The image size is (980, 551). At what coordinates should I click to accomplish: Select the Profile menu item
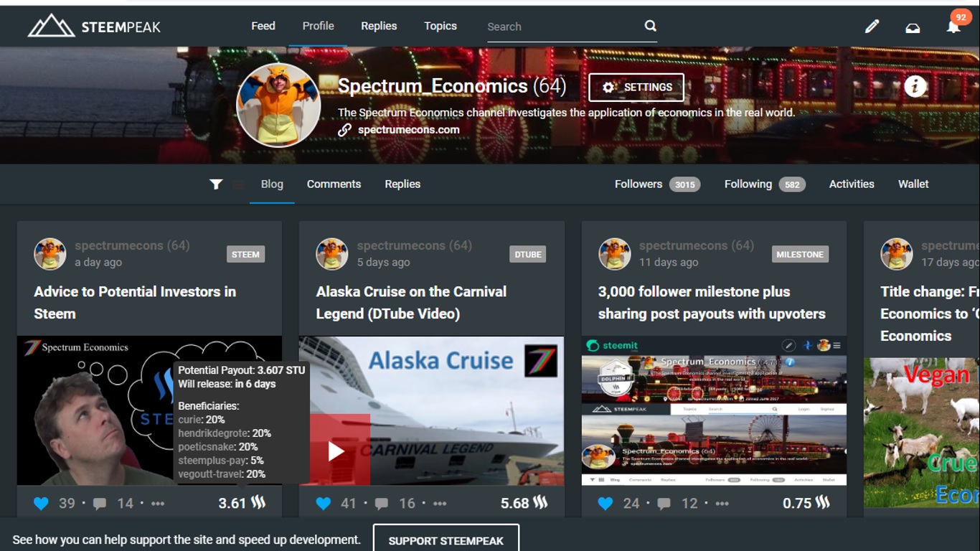tap(318, 26)
